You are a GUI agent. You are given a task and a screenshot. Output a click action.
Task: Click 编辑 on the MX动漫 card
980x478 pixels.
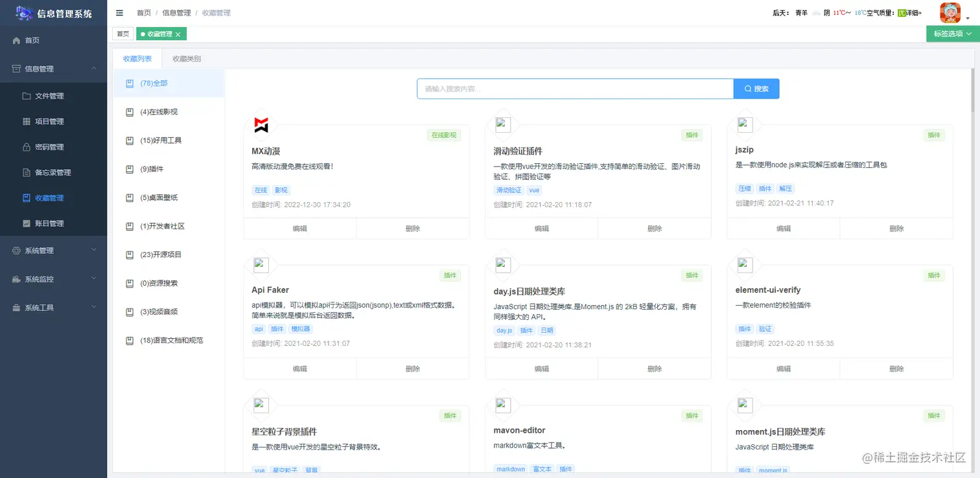(300, 229)
